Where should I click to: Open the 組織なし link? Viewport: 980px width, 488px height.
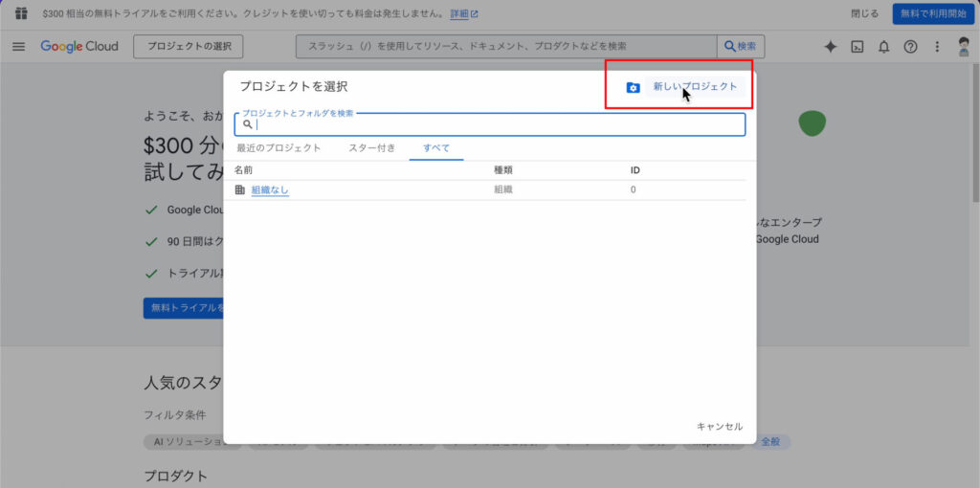point(270,190)
